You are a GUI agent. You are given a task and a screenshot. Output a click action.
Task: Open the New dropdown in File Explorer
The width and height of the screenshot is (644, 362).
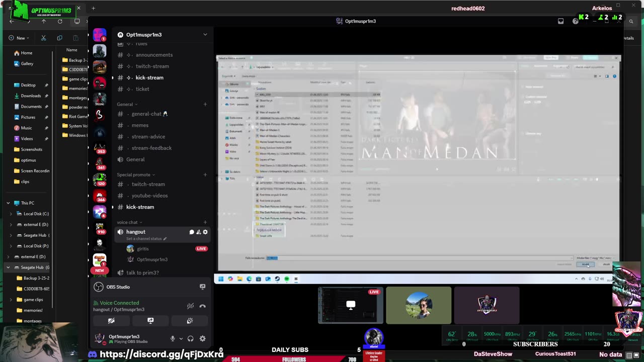pyautogui.click(x=19, y=38)
